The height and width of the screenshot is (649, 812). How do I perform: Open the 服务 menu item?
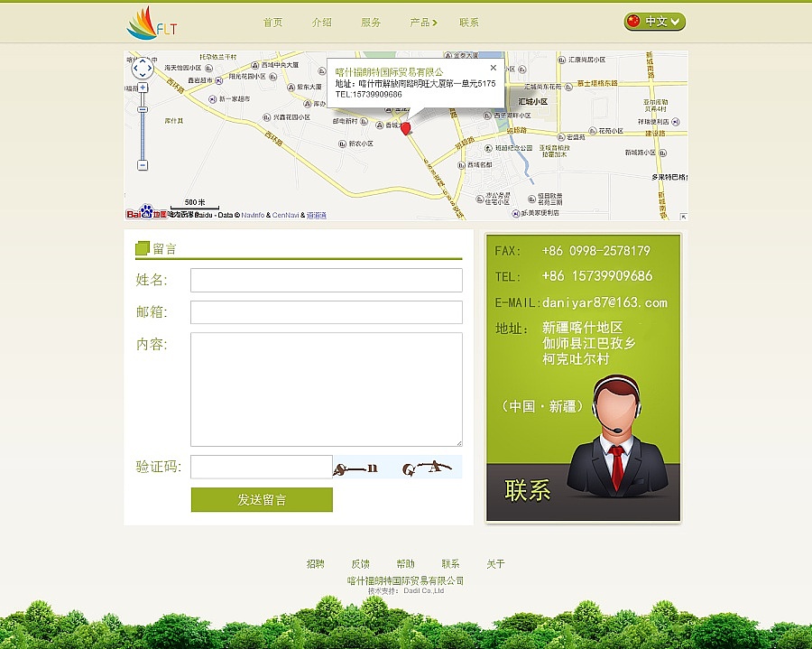point(371,23)
